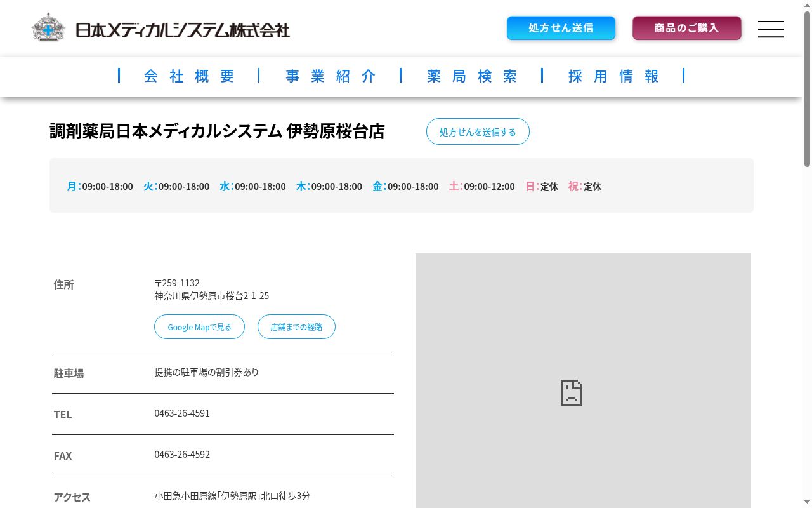The image size is (812, 508).
Task: Click the TEL row label
Action: pos(63,415)
